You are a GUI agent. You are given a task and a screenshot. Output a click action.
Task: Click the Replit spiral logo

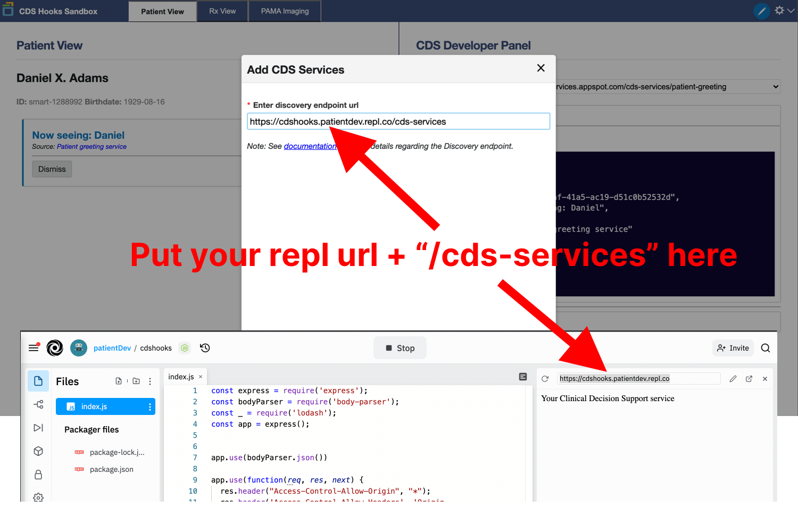pos(55,348)
